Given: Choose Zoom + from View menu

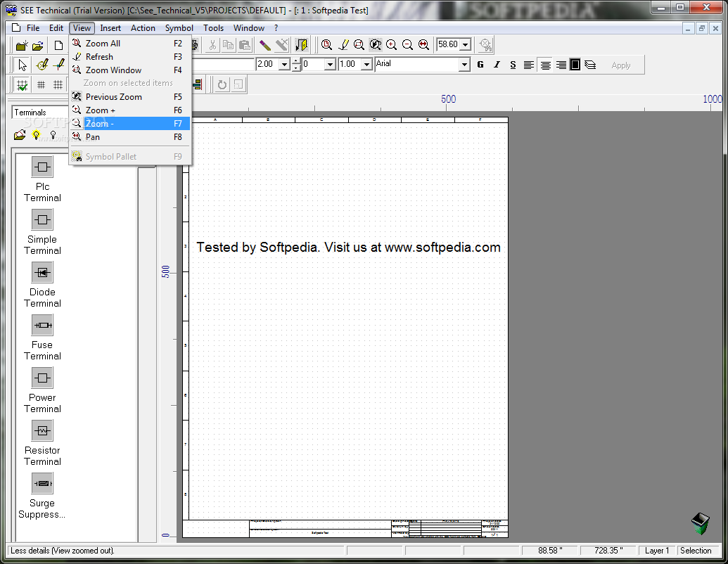Looking at the screenshot, I should [130, 110].
